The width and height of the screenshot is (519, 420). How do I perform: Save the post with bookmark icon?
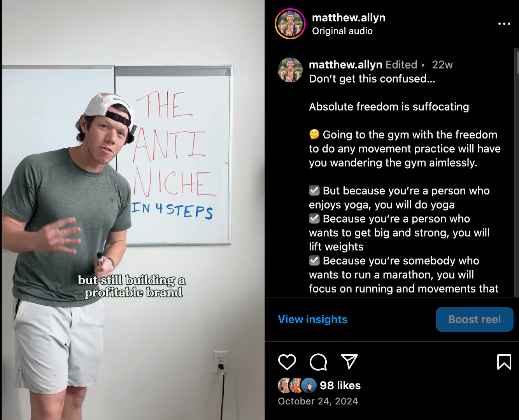click(x=504, y=362)
